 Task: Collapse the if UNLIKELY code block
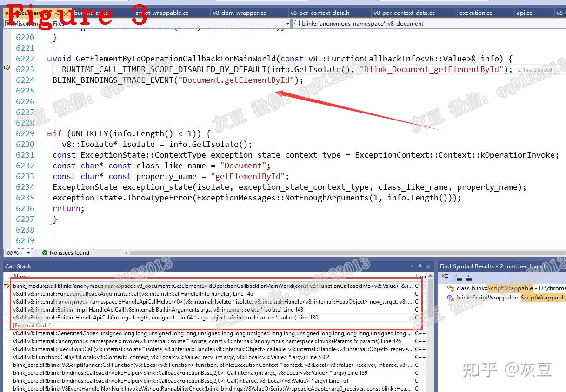click(49, 133)
